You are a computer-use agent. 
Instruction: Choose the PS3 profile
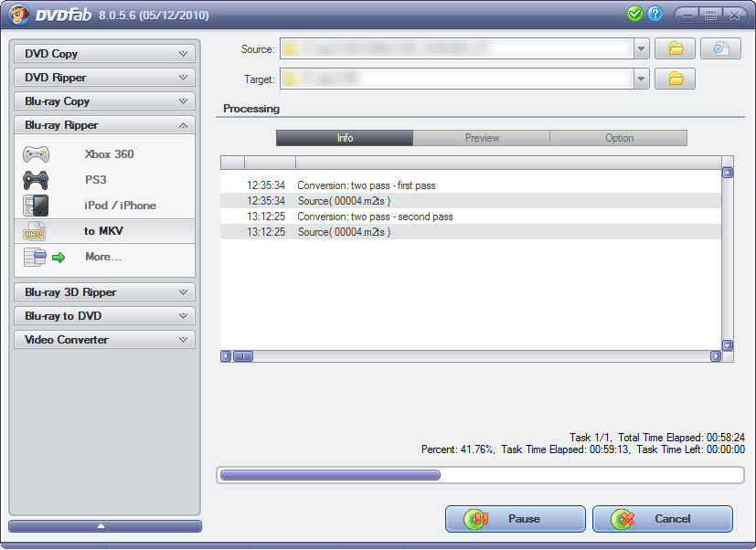point(104,180)
